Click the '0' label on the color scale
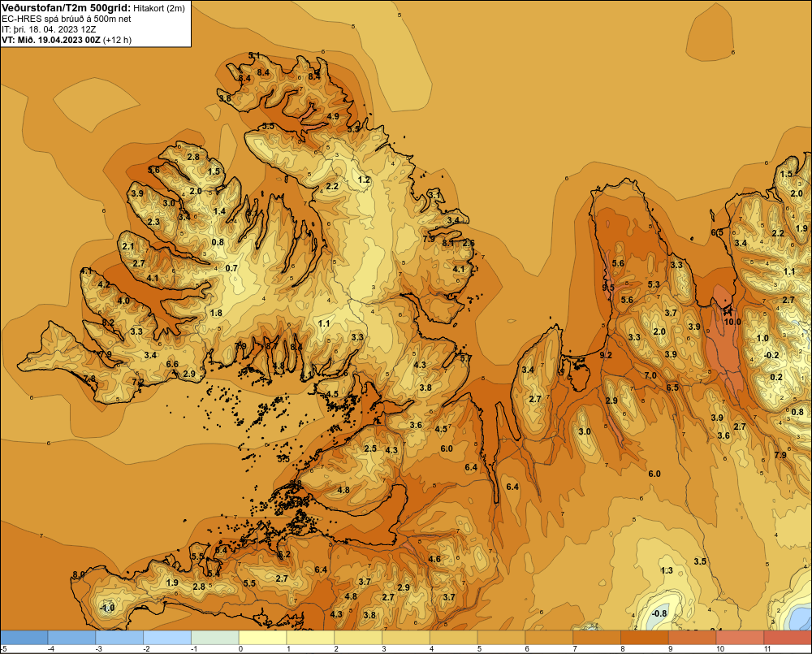 point(240,649)
